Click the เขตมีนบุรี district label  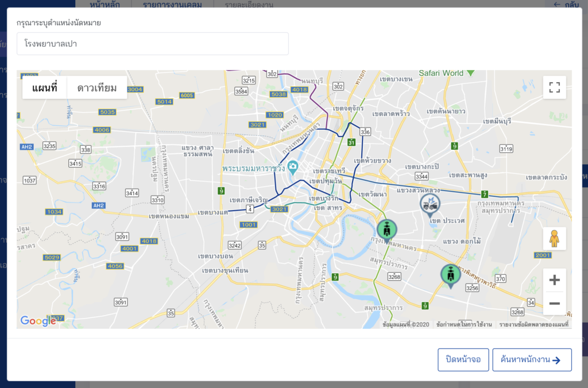tap(497, 122)
